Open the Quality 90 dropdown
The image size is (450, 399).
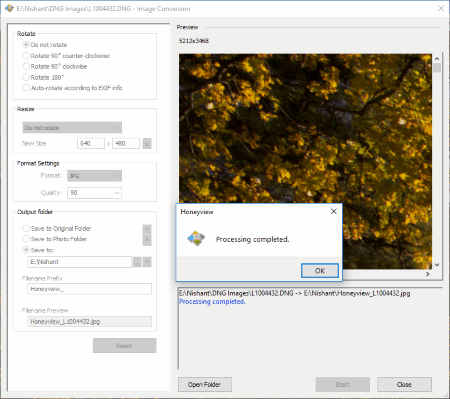(94, 193)
